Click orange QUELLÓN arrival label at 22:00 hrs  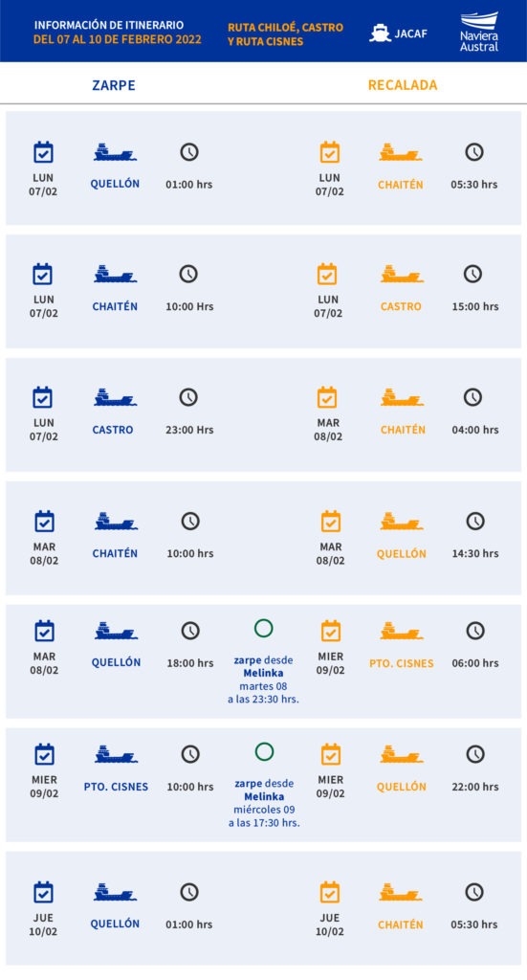402,787
